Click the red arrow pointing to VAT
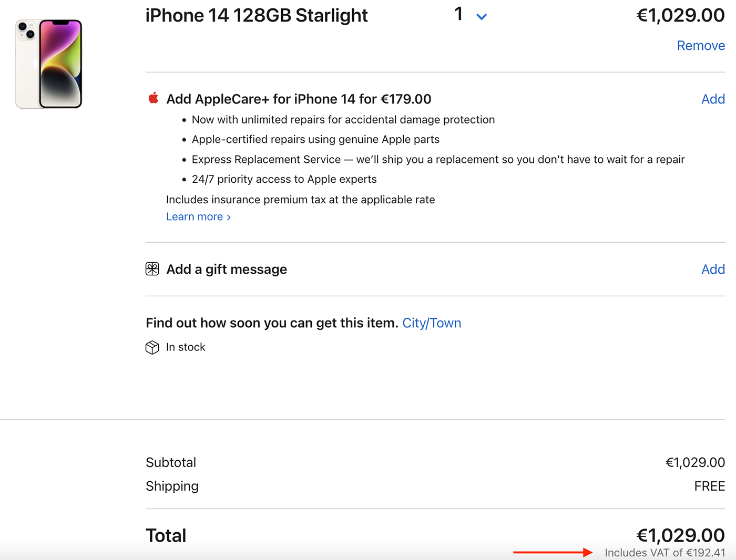The width and height of the screenshot is (736, 560). (x=553, y=552)
